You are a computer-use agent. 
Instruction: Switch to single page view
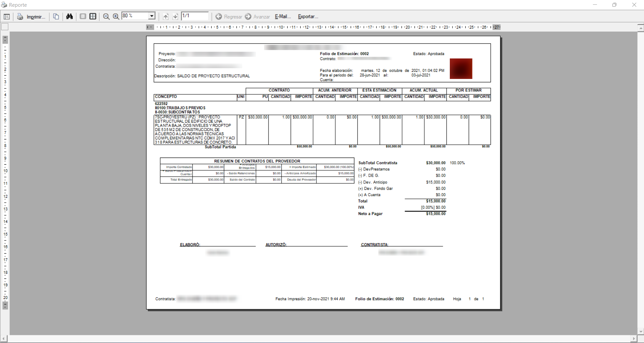[83, 16]
